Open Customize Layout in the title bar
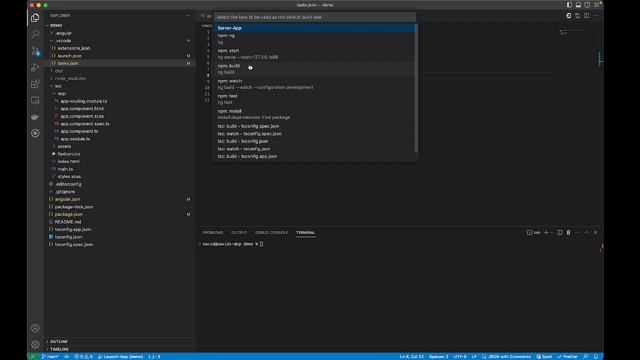 [x=596, y=5]
